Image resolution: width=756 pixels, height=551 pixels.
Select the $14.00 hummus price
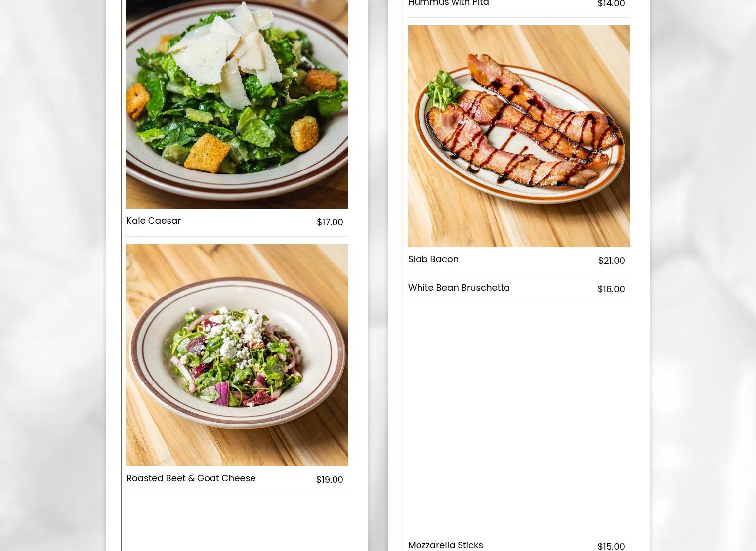tap(611, 4)
